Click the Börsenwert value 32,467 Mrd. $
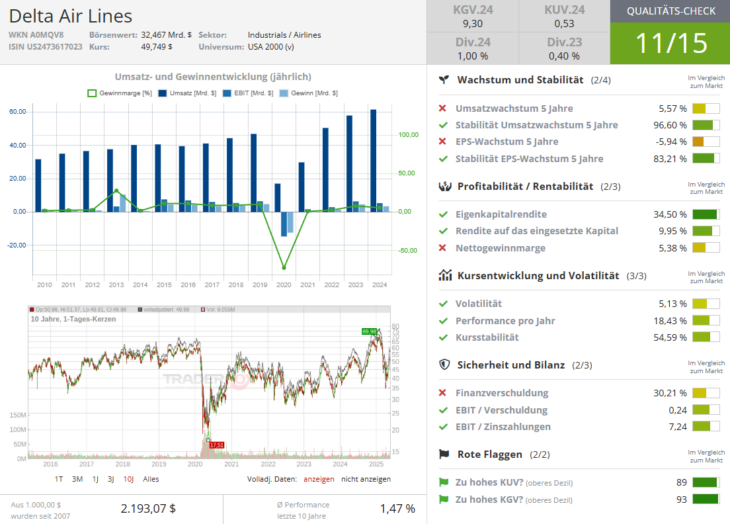 pos(166,35)
